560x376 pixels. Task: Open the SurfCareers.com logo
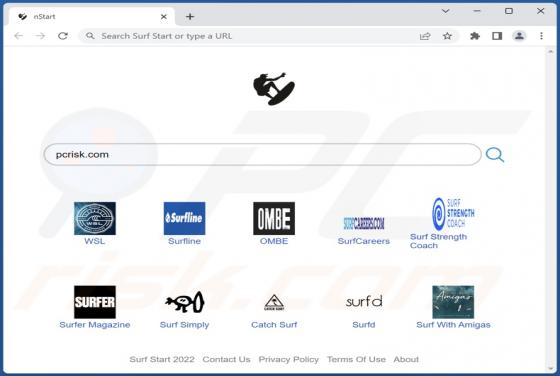pos(364,224)
